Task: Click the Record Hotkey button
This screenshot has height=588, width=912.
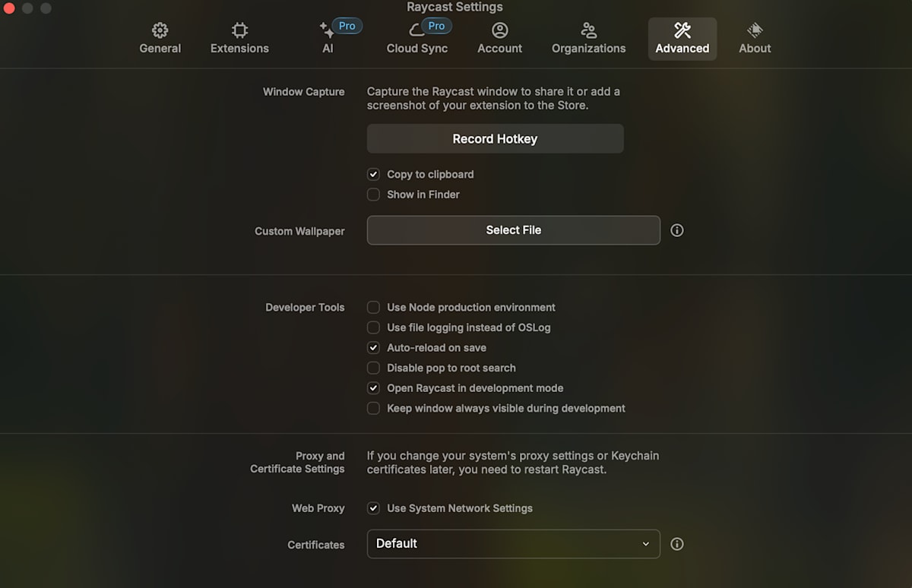Action: [495, 138]
